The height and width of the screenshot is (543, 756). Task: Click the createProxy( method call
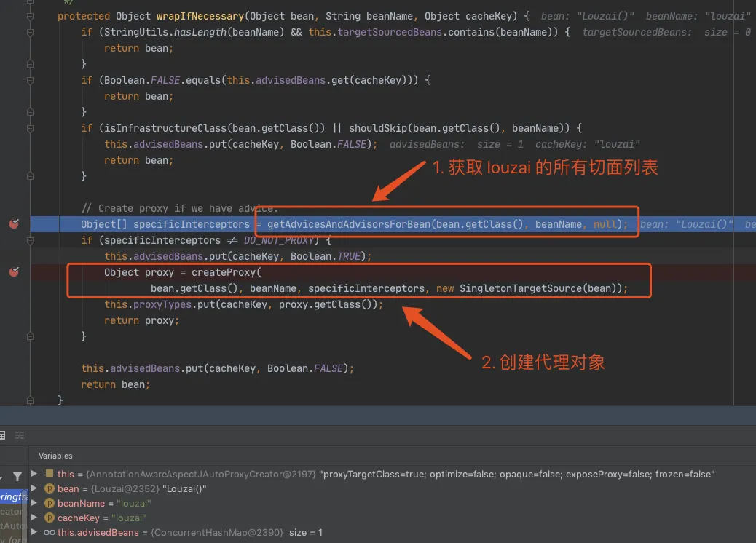click(x=226, y=273)
